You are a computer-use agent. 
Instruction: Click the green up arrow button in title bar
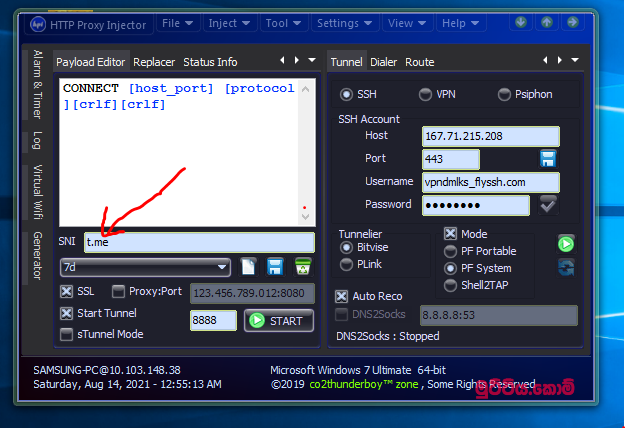tap(547, 22)
